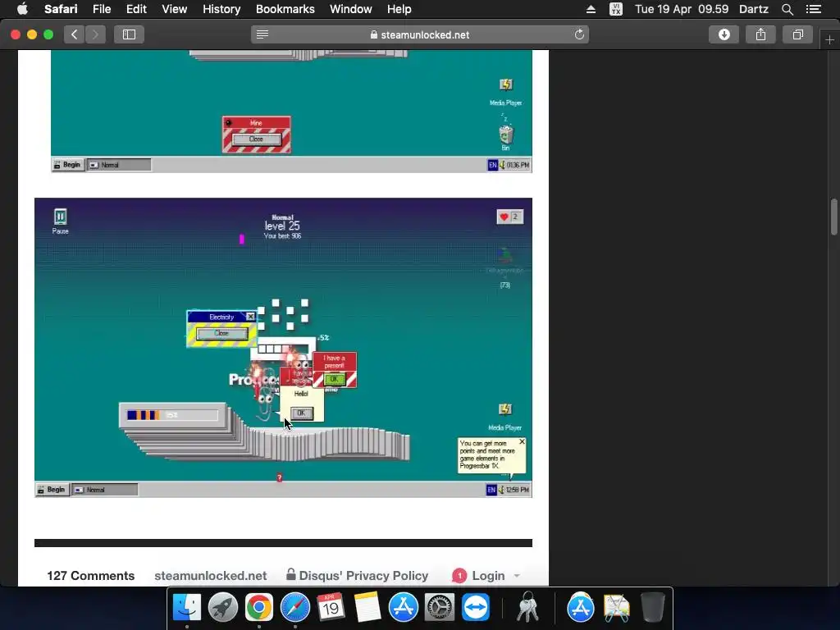Open Keychain Access keys icon
The height and width of the screenshot is (630, 840).
(527, 608)
